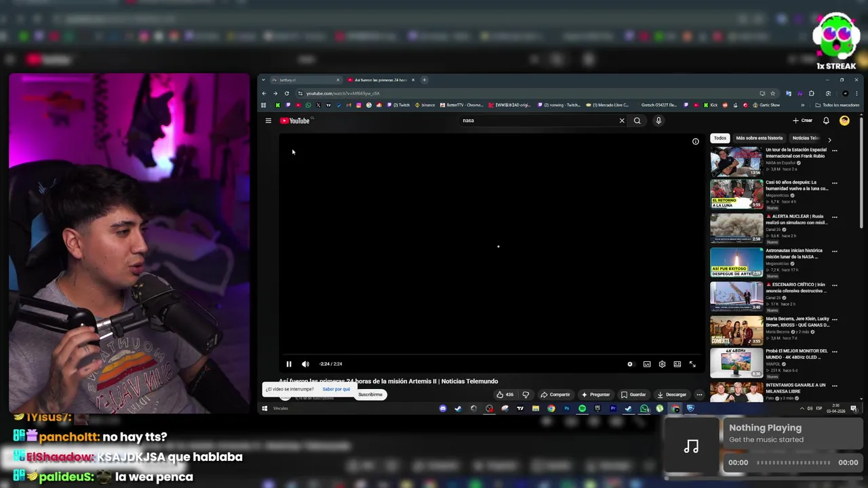Open options for ESCENARIO CRÍTICO video

[x=835, y=285]
